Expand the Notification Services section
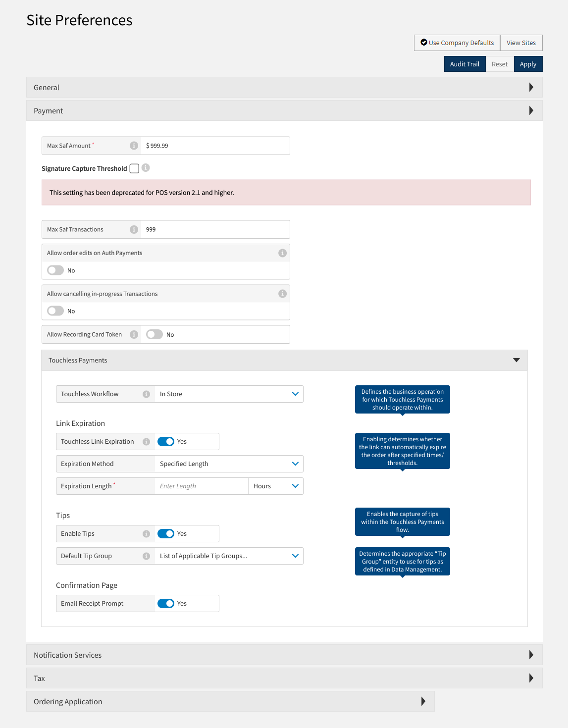Image resolution: width=568 pixels, height=728 pixels. pos(531,655)
